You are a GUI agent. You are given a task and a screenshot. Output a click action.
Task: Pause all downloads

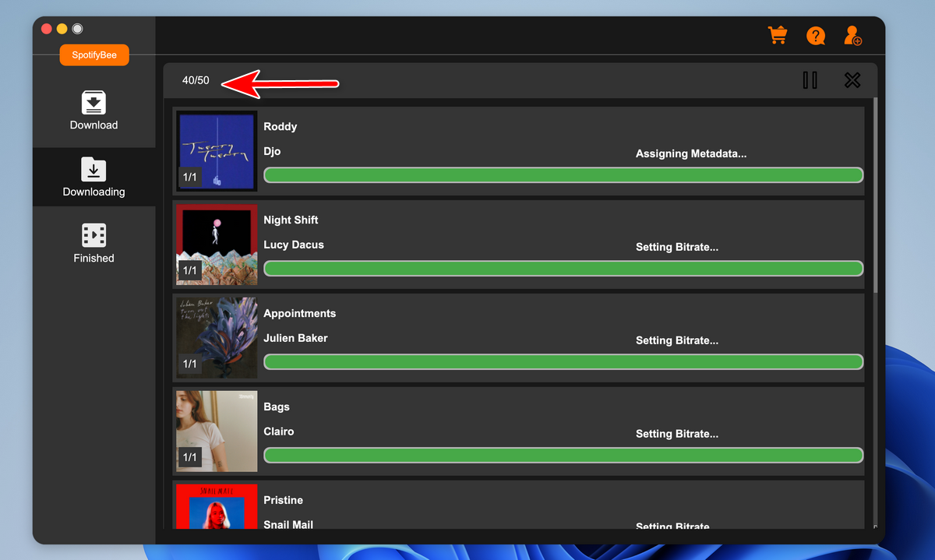click(810, 80)
